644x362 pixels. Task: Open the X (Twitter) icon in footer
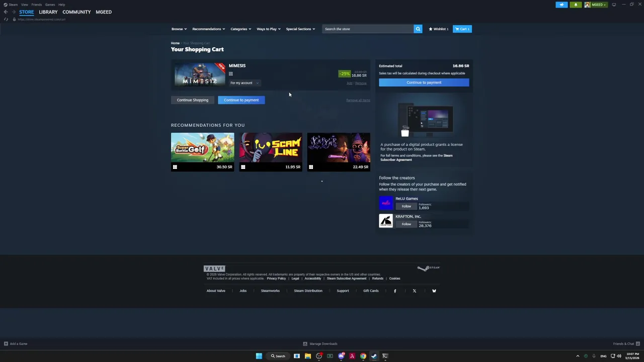[x=415, y=291]
